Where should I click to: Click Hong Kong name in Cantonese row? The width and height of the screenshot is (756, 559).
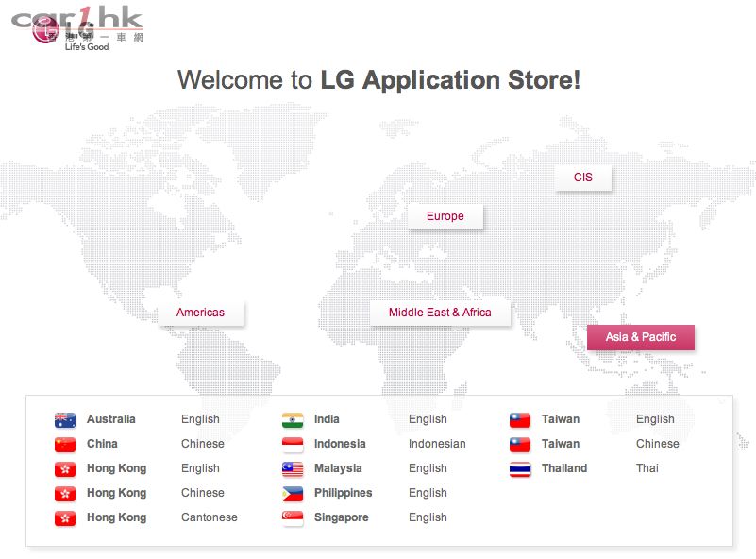click(x=117, y=517)
